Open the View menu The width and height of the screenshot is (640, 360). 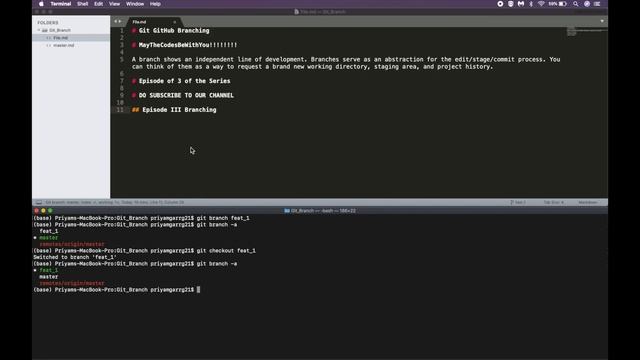(x=114, y=4)
